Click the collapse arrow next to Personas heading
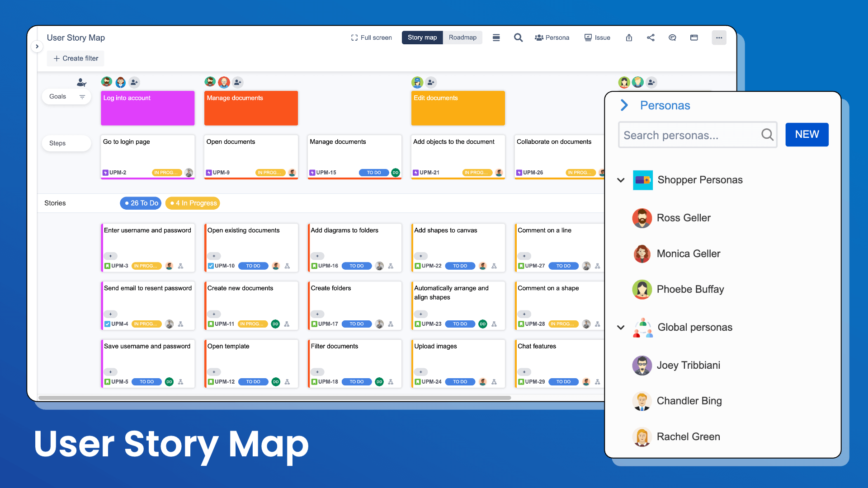The height and width of the screenshot is (488, 868). pos(624,105)
